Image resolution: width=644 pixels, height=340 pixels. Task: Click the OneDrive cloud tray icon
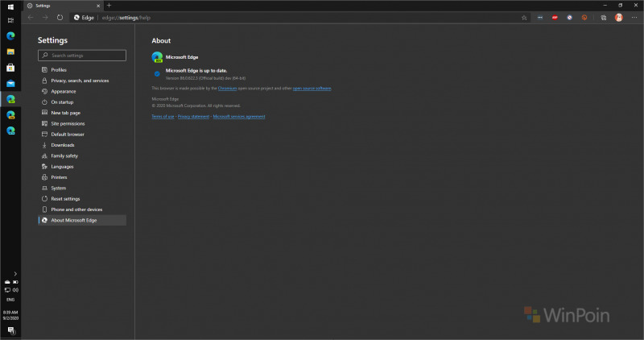click(x=7, y=282)
